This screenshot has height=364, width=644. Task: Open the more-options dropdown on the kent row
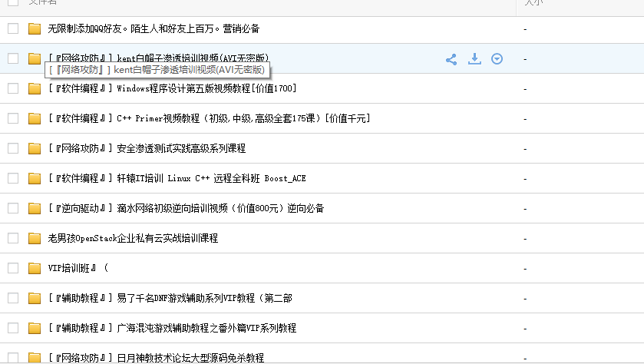497,59
